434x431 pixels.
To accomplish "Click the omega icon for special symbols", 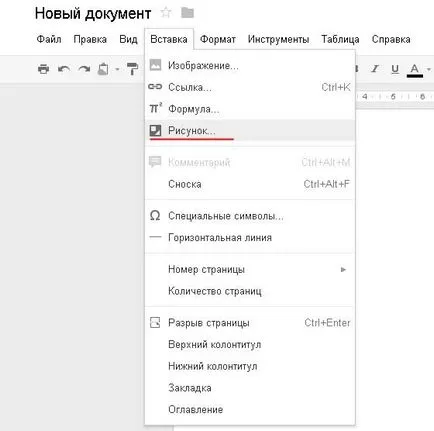I will 155,216.
